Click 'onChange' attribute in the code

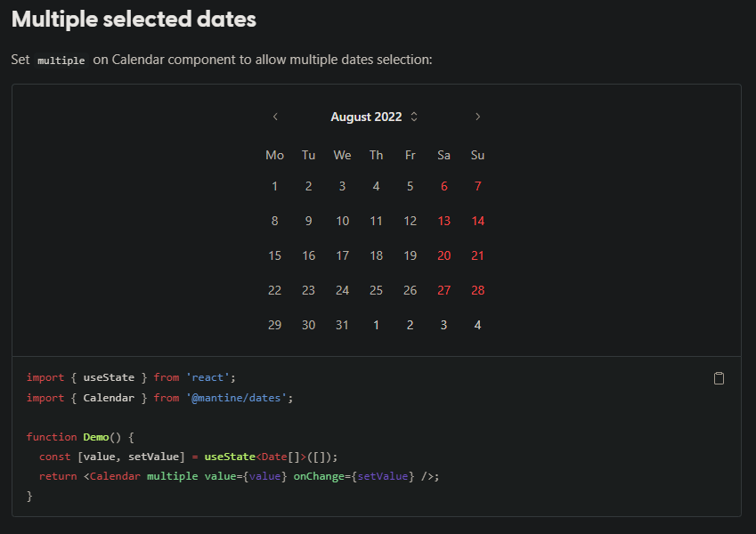coord(319,476)
